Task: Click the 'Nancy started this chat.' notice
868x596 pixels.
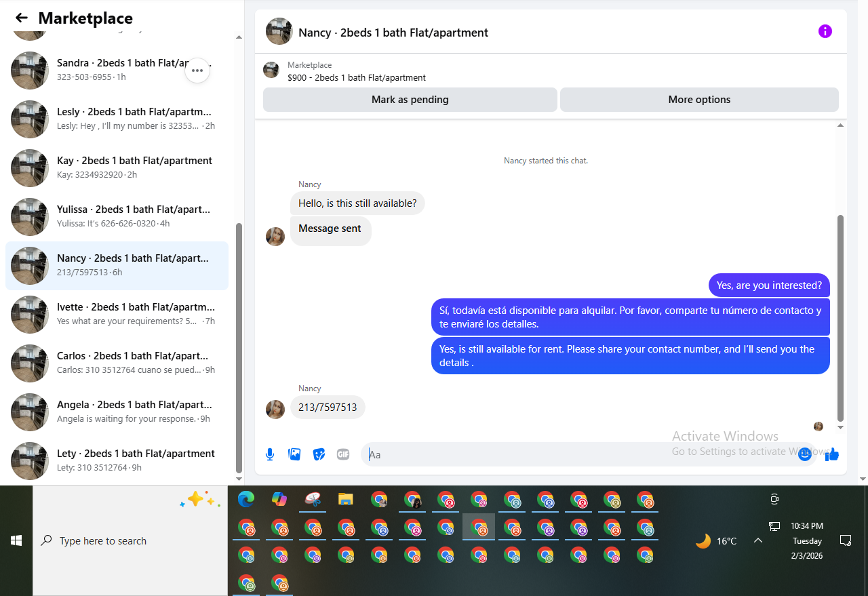Action: tap(546, 161)
